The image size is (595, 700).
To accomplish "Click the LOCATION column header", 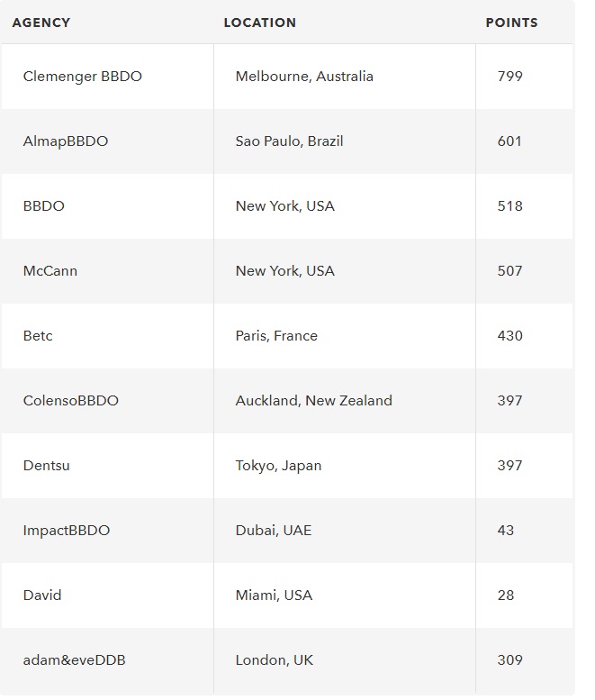I will (x=260, y=23).
